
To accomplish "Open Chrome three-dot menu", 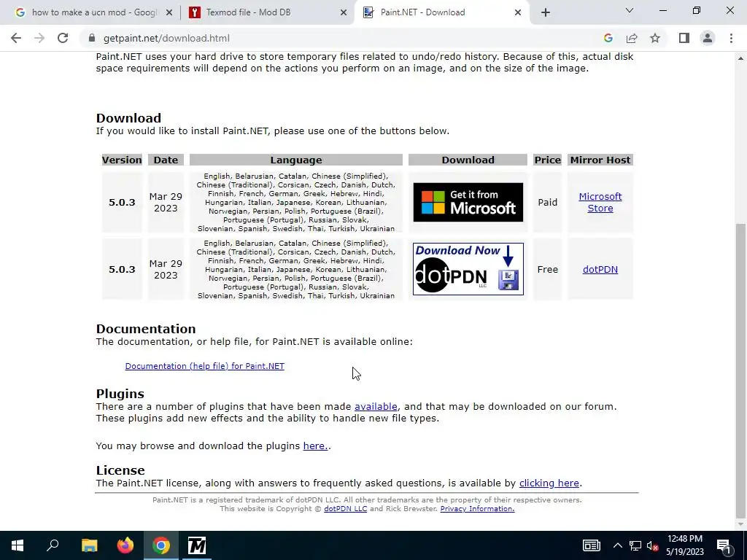I will point(731,38).
